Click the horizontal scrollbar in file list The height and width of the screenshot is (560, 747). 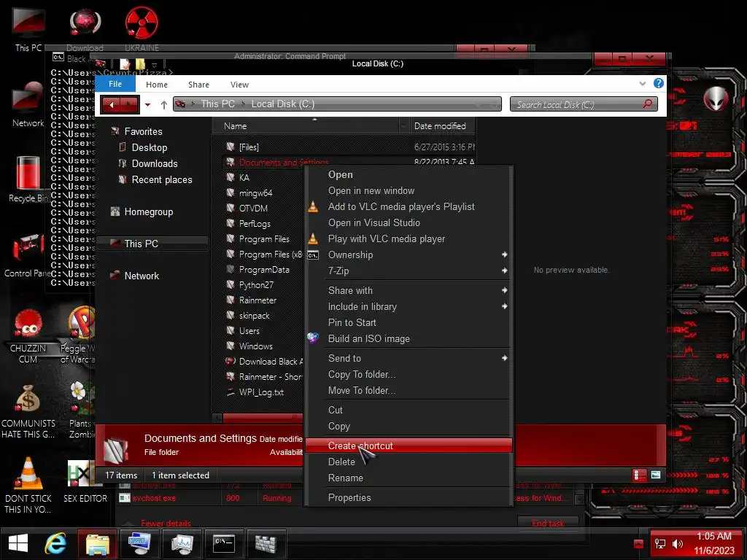click(x=261, y=418)
